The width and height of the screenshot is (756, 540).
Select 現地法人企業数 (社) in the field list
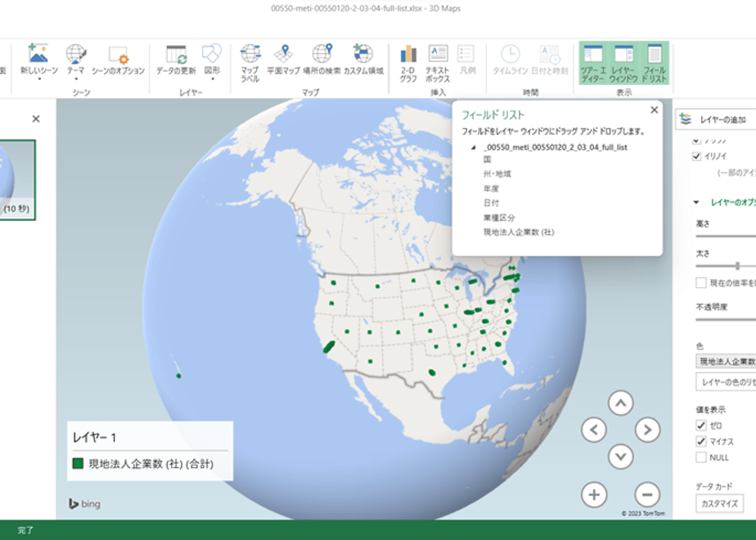pyautogui.click(x=519, y=232)
